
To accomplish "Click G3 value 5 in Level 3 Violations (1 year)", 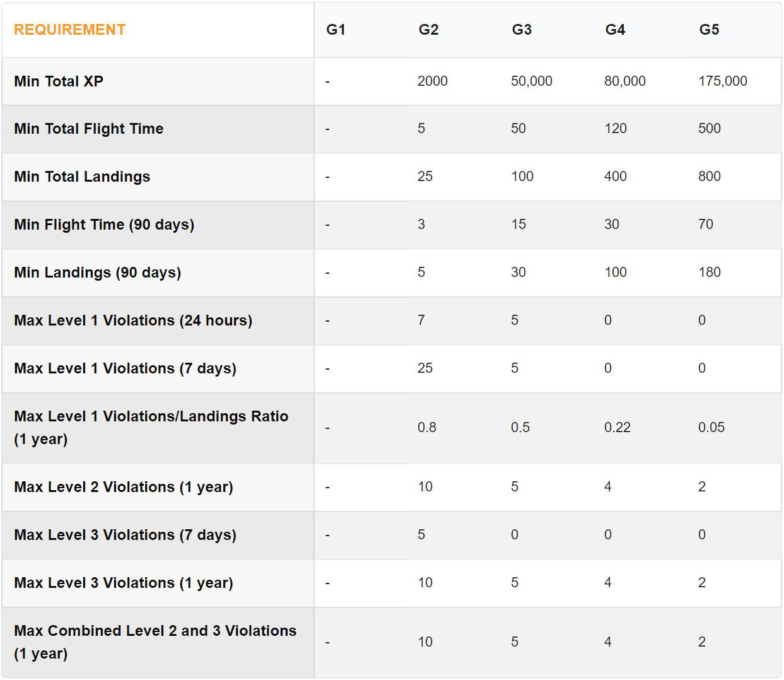I will coord(515,583).
